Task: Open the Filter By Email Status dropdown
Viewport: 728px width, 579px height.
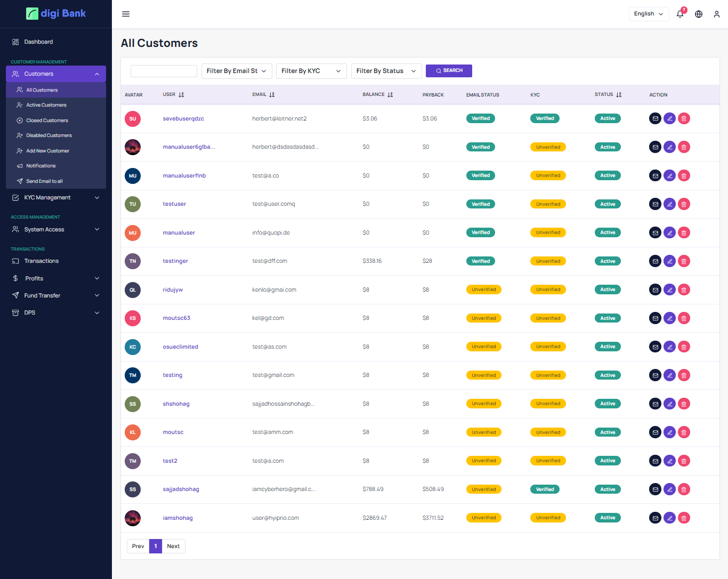Action: pos(237,71)
